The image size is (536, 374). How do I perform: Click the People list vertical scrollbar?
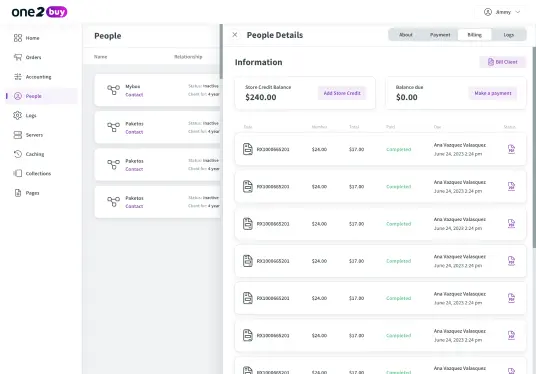click(221, 51)
